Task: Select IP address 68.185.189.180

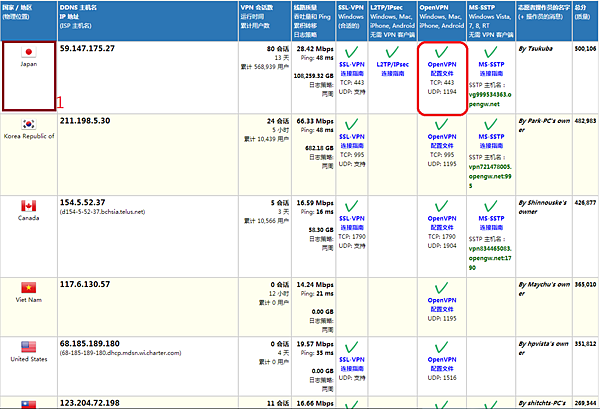Action: point(90,344)
